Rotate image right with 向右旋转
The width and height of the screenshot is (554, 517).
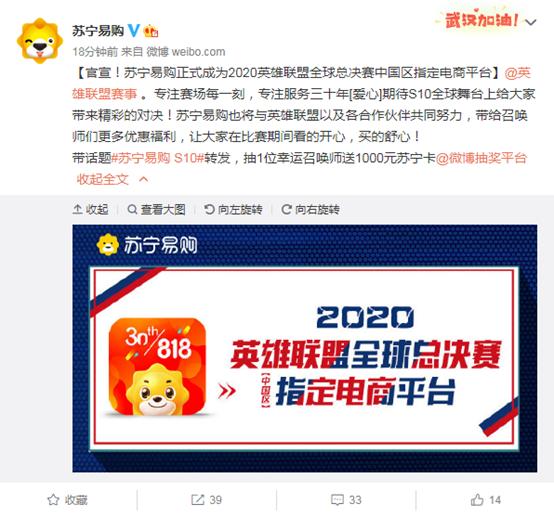point(310,210)
